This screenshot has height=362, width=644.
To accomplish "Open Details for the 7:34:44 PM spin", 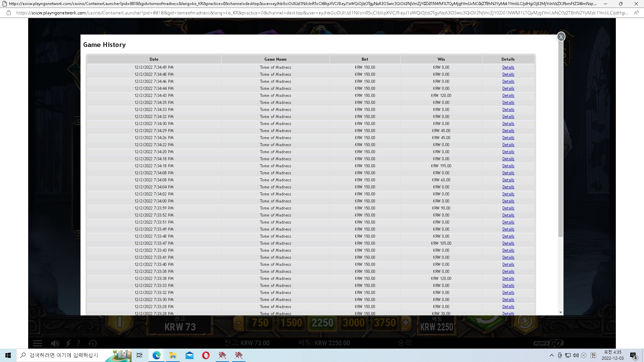I will [508, 88].
